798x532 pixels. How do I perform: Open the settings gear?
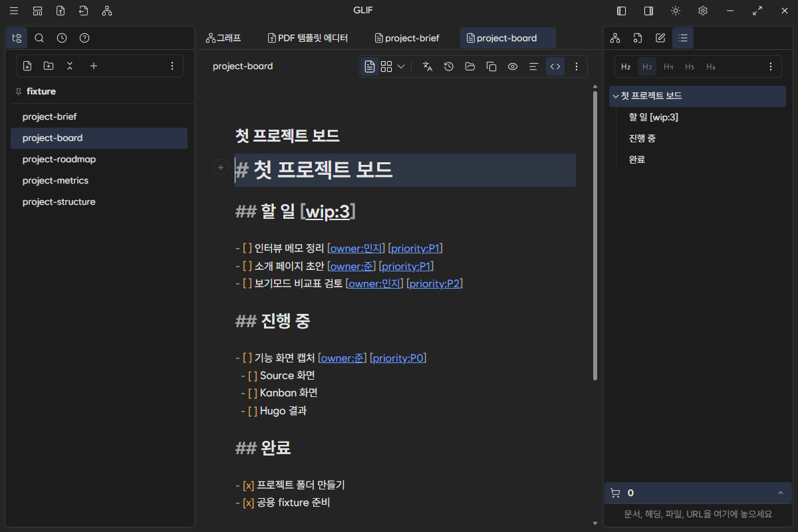tap(703, 11)
